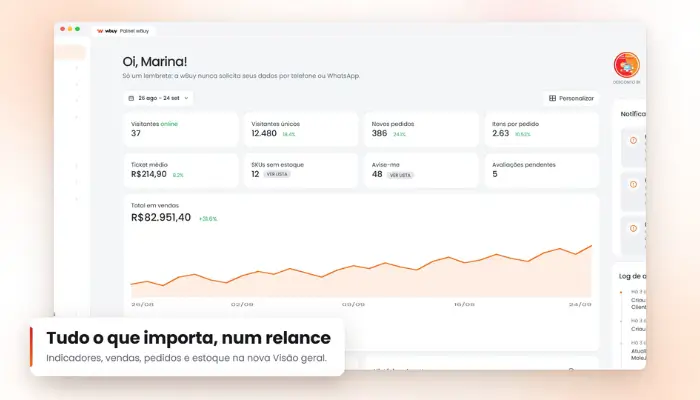Open the Visitantes únicos card

(301, 129)
